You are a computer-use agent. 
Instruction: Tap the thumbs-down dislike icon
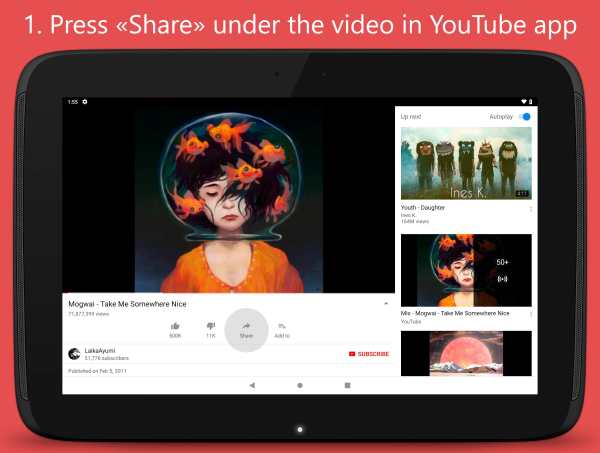[x=211, y=326]
